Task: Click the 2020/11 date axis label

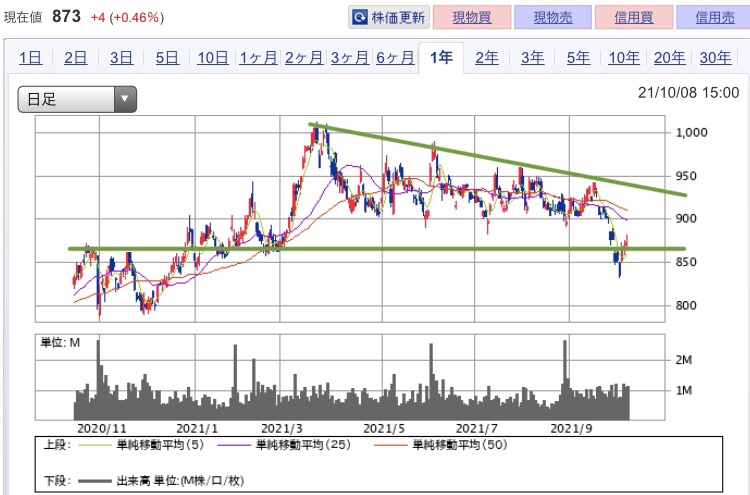Action: (x=102, y=428)
